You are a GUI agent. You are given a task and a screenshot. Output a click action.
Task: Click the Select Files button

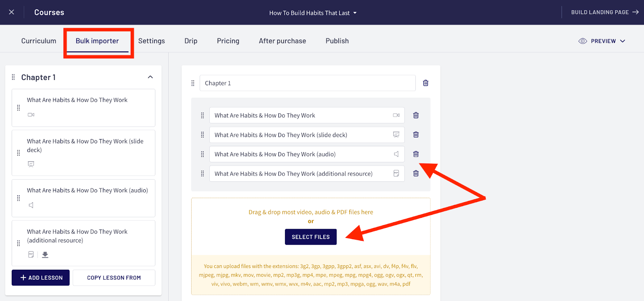point(311,237)
